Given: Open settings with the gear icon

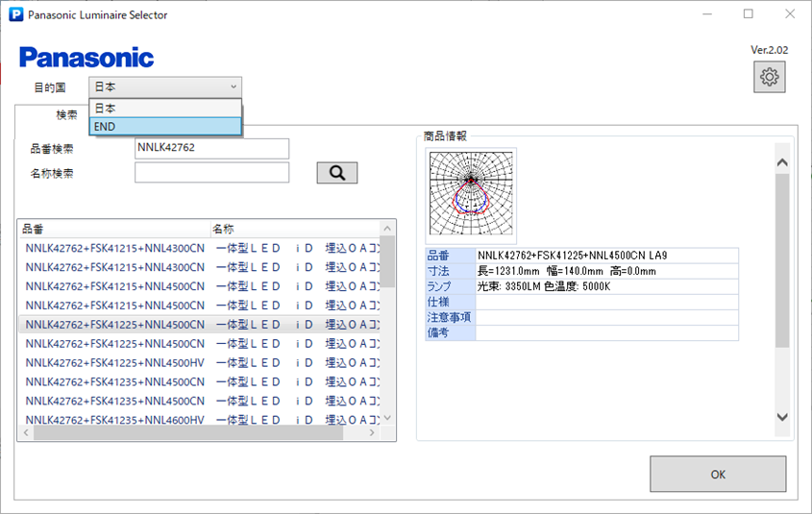Looking at the screenshot, I should [x=769, y=77].
